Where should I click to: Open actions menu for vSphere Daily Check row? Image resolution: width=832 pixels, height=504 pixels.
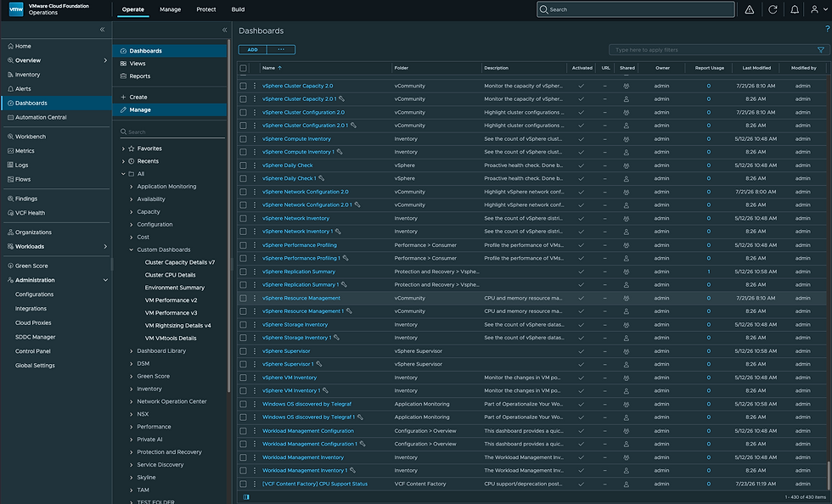254,165
